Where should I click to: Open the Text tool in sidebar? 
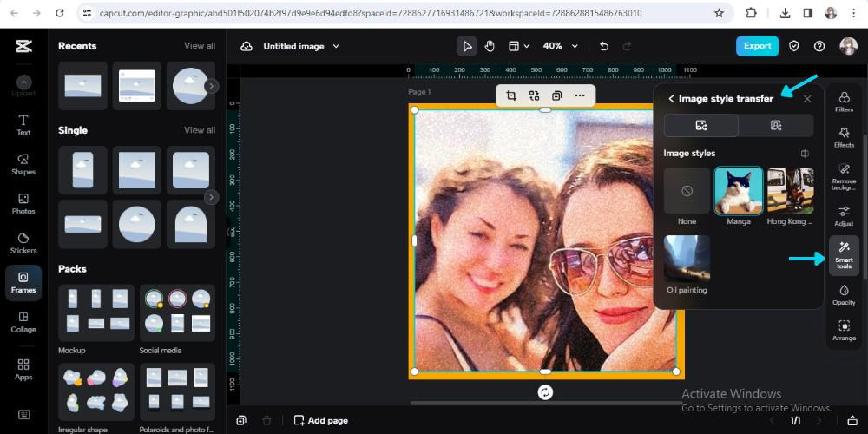pos(23,125)
